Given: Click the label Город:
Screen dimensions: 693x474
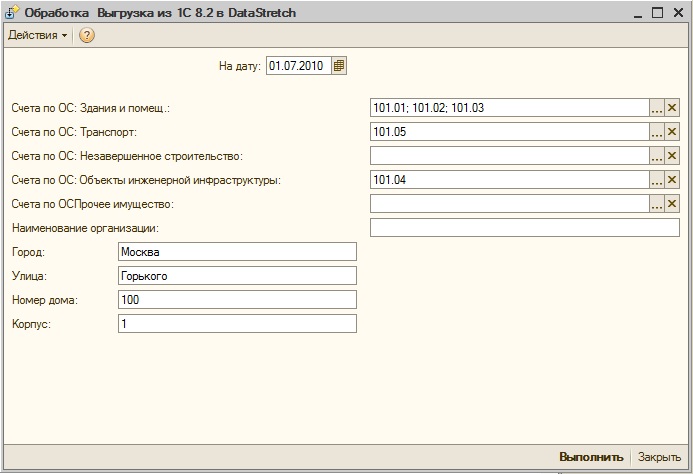Looking at the screenshot, I should (x=28, y=252).
